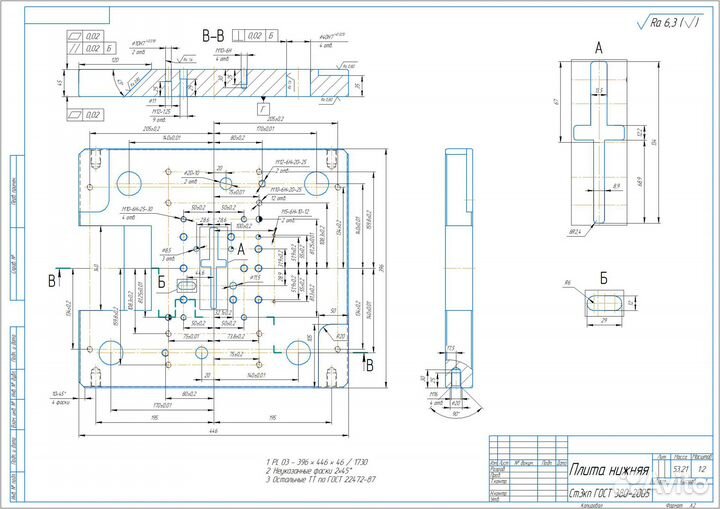This screenshot has height=509, width=720.
Task: Click the title text Плита нижняя
Action: [610, 469]
